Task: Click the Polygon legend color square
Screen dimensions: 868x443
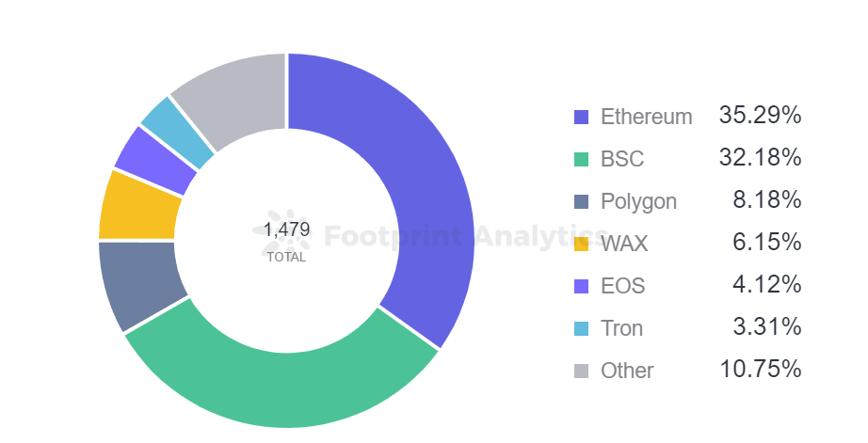Action: [x=582, y=201]
